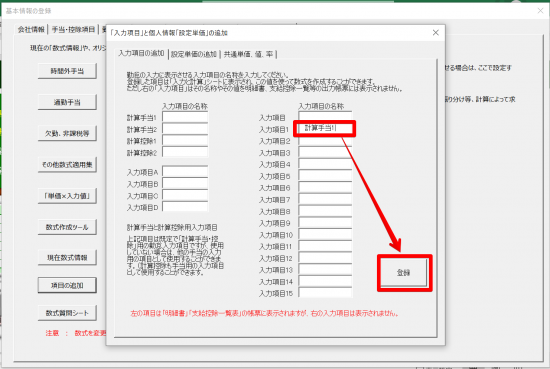Open the 時間外手当 settings button
The image size is (550, 369).
pyautogui.click(x=67, y=71)
